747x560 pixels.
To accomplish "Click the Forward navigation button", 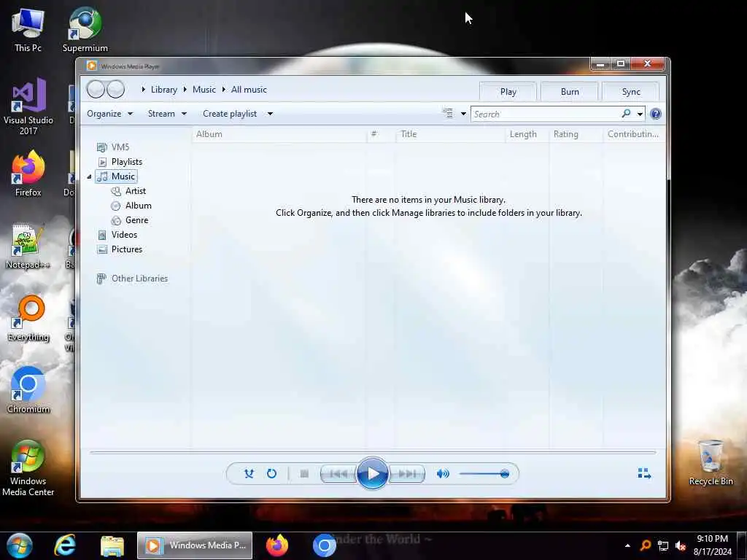I will tap(116, 89).
